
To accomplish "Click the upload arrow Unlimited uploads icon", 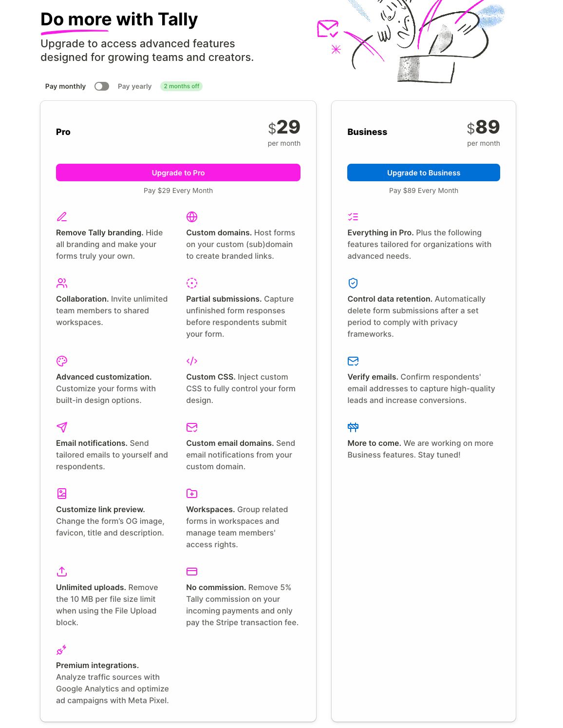I will point(62,572).
